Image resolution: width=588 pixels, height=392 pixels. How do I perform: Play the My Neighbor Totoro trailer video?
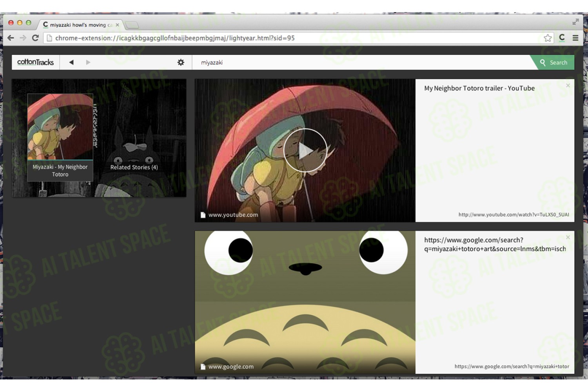pyautogui.click(x=305, y=151)
